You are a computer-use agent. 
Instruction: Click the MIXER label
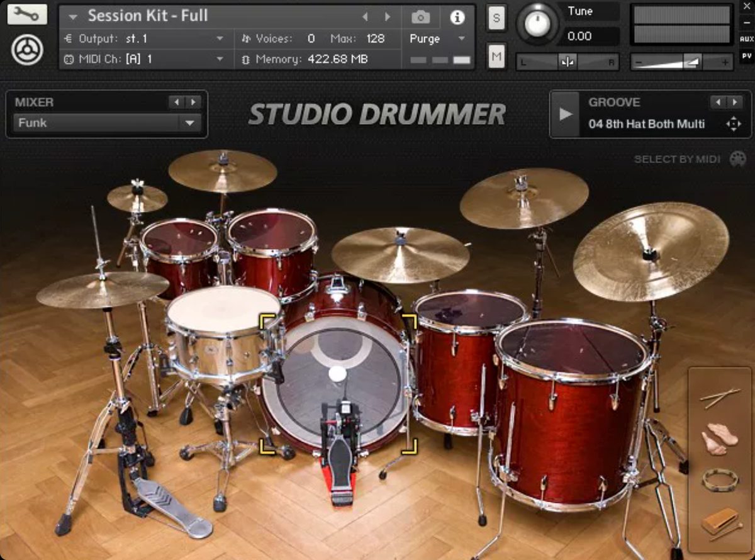pos(34,102)
